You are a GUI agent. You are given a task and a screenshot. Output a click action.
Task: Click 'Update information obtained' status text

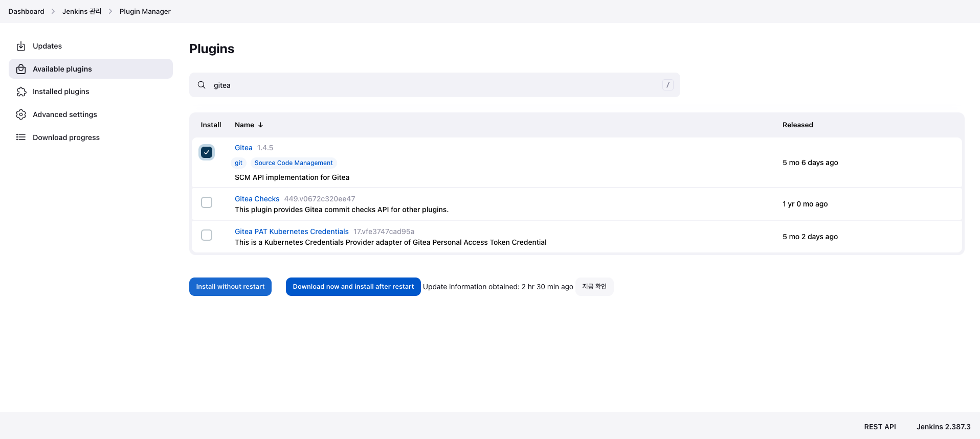click(x=498, y=287)
